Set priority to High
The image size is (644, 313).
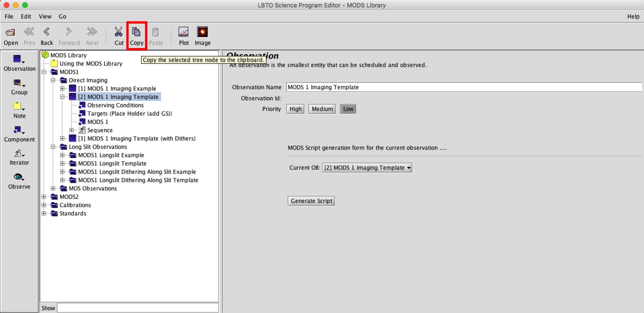[x=295, y=109]
